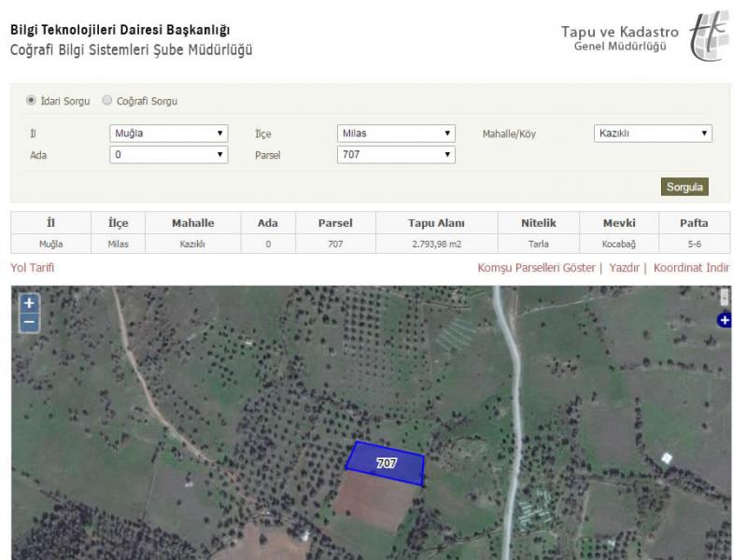747x560 pixels.
Task: Open the blue layer switcher plus icon
Action: coord(724,320)
